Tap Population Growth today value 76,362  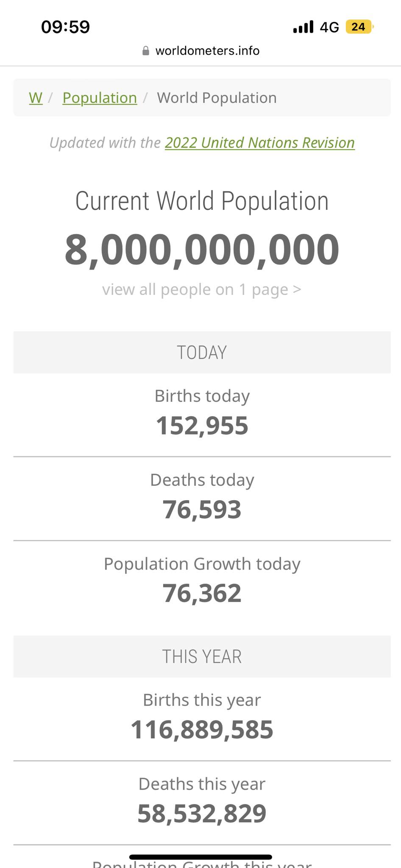point(202,593)
